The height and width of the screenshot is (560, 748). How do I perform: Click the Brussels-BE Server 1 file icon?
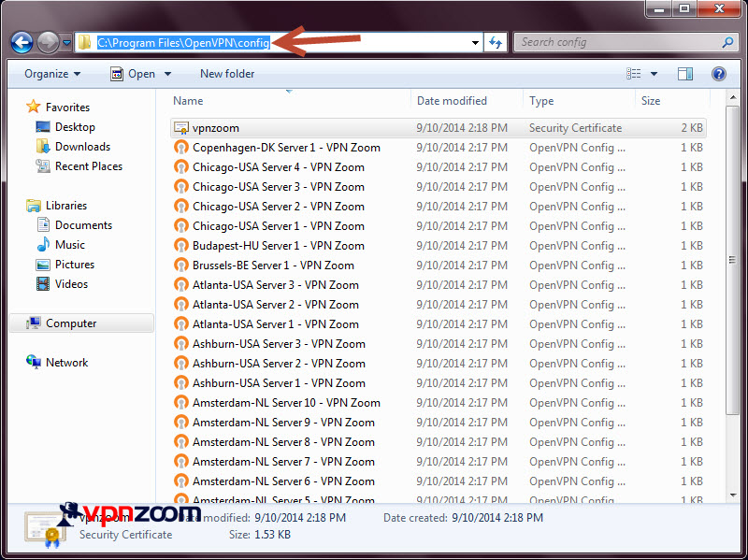(180, 266)
